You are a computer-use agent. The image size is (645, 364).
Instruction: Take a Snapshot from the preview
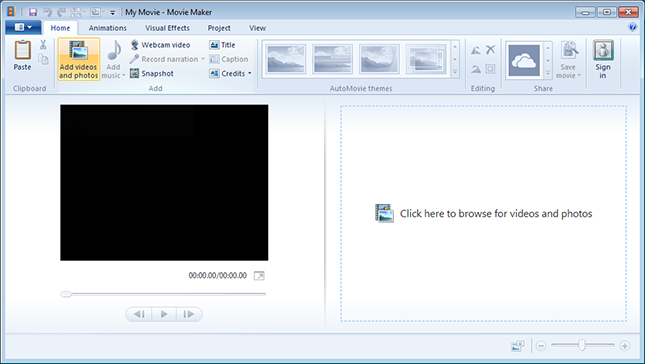[152, 74]
